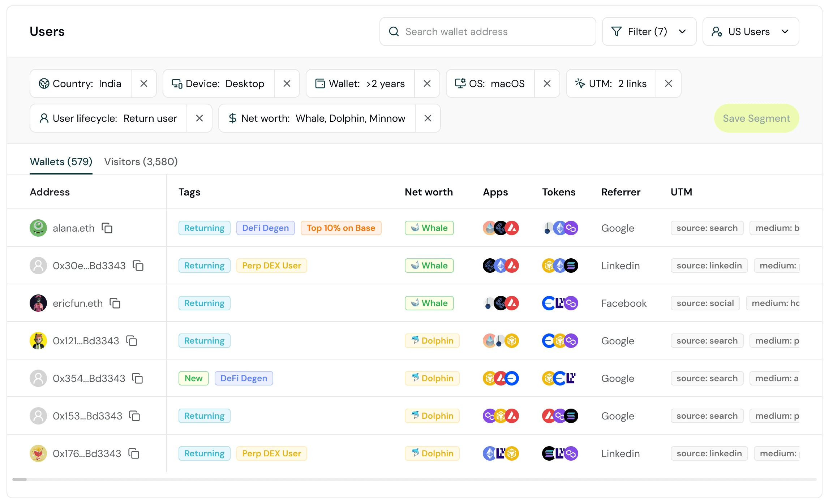Expand the US Users segment dropdown
Image resolution: width=833 pixels, height=504 pixels.
tap(751, 32)
